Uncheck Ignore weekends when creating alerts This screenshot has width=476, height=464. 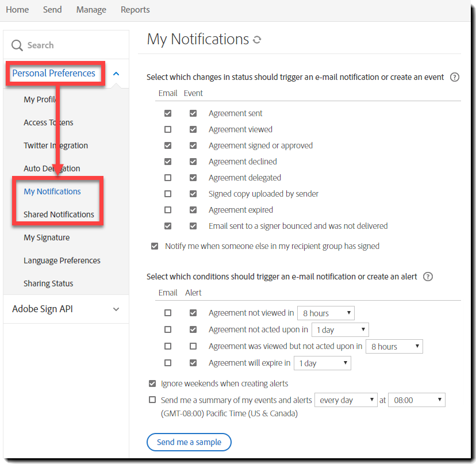pos(152,384)
